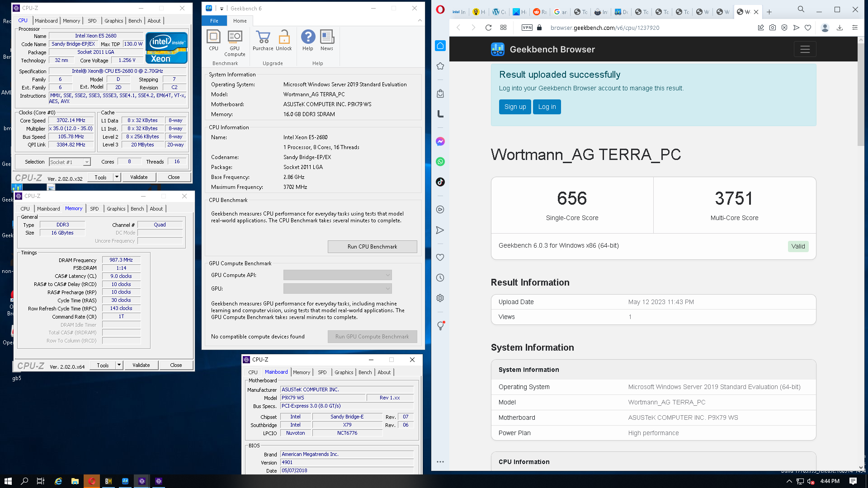Click Validate in the top CPU-Z window
The width and height of the screenshot is (868, 488).
click(139, 177)
